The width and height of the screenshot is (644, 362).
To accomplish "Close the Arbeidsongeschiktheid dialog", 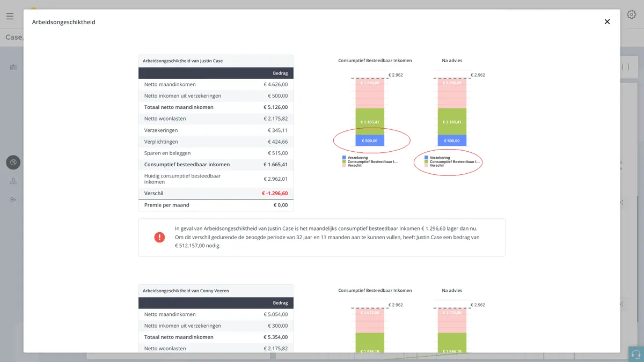I will [x=607, y=22].
